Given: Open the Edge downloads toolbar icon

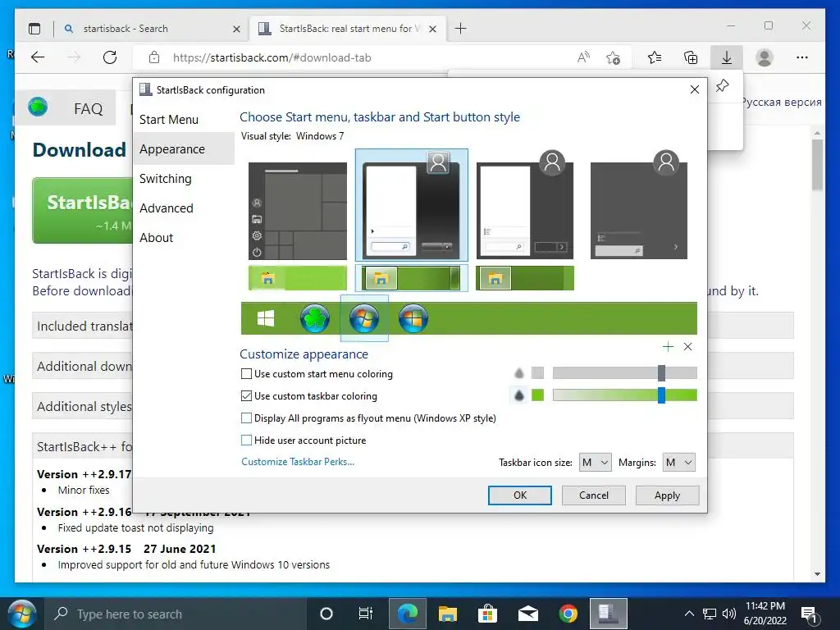Looking at the screenshot, I should click(x=727, y=57).
